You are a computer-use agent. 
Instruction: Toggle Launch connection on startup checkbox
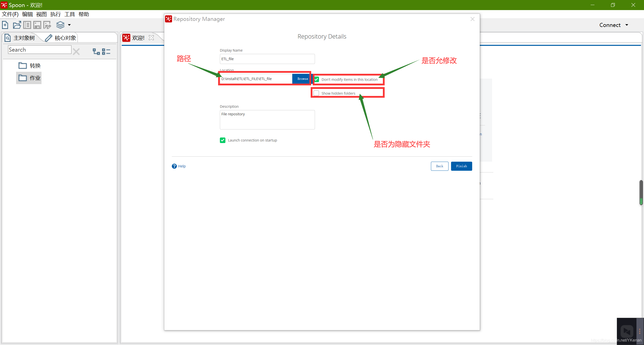click(x=222, y=140)
